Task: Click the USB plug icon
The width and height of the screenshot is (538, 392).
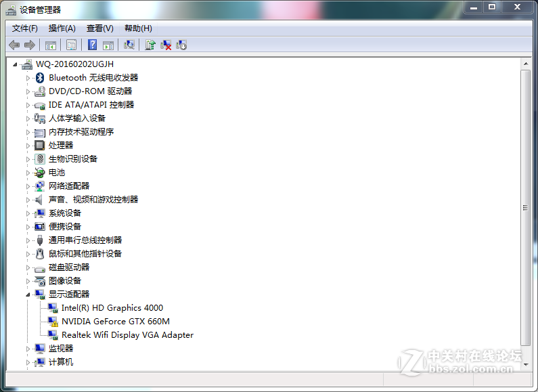Action: [x=40, y=240]
